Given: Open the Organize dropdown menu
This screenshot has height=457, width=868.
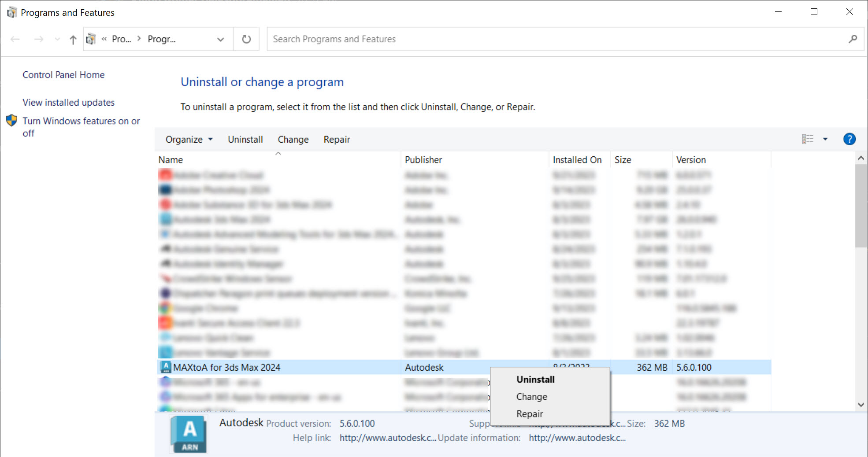Looking at the screenshot, I should pos(188,139).
